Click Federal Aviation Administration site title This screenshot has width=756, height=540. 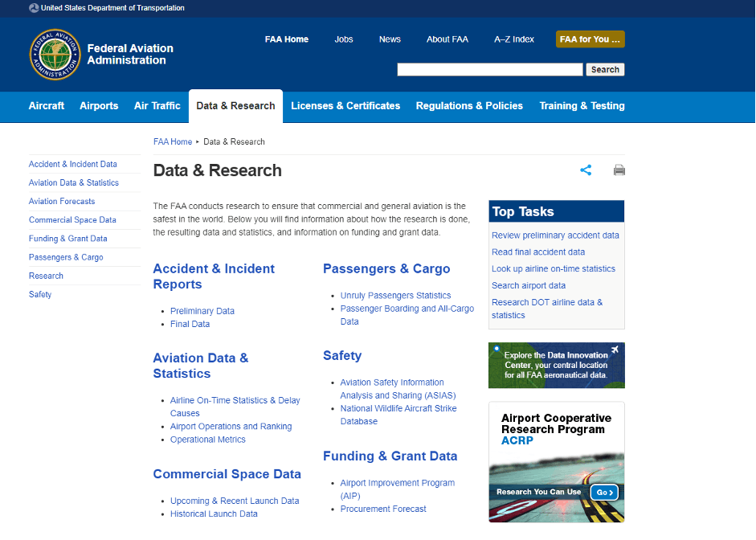pyautogui.click(x=130, y=54)
